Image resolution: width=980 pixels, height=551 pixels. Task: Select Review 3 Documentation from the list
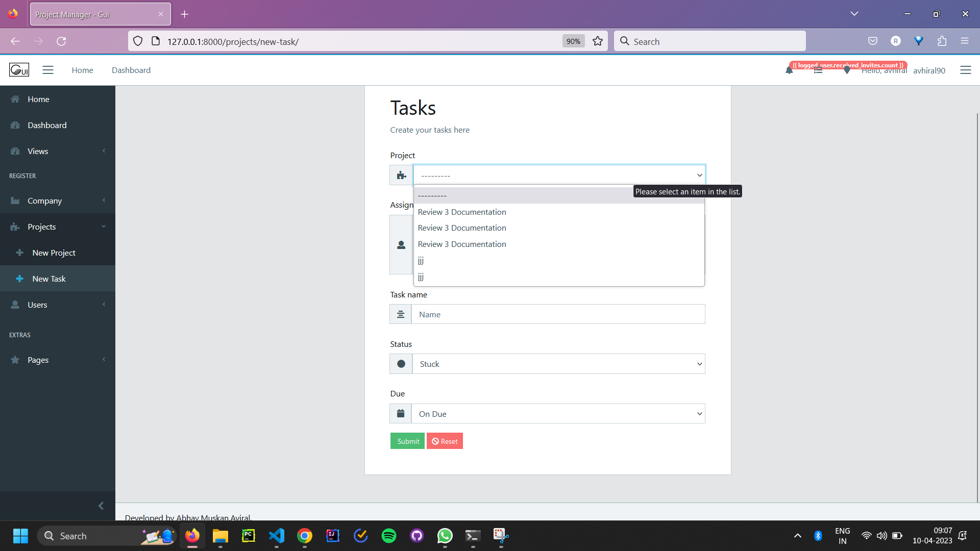tap(461, 212)
